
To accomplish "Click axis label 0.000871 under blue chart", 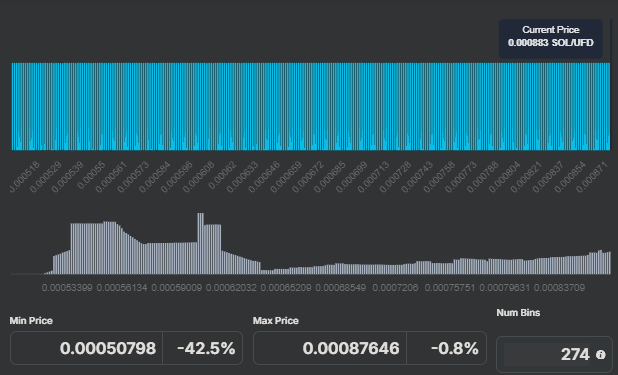I will pyautogui.click(x=592, y=177).
